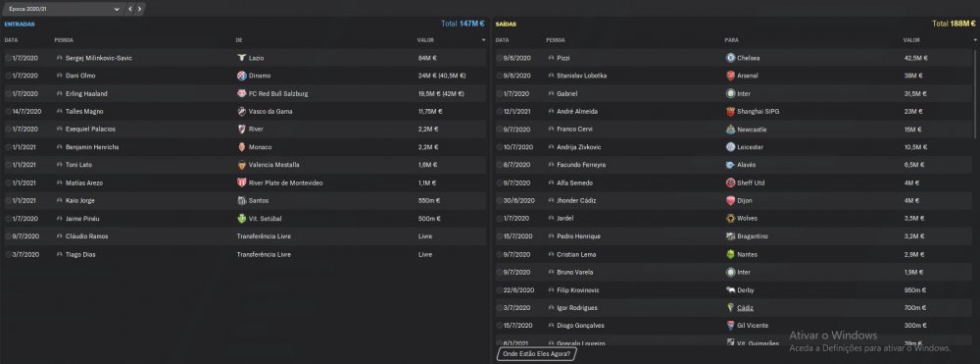Click Newcastle club badge icon
Screen dimensions: 980x364
click(730, 129)
